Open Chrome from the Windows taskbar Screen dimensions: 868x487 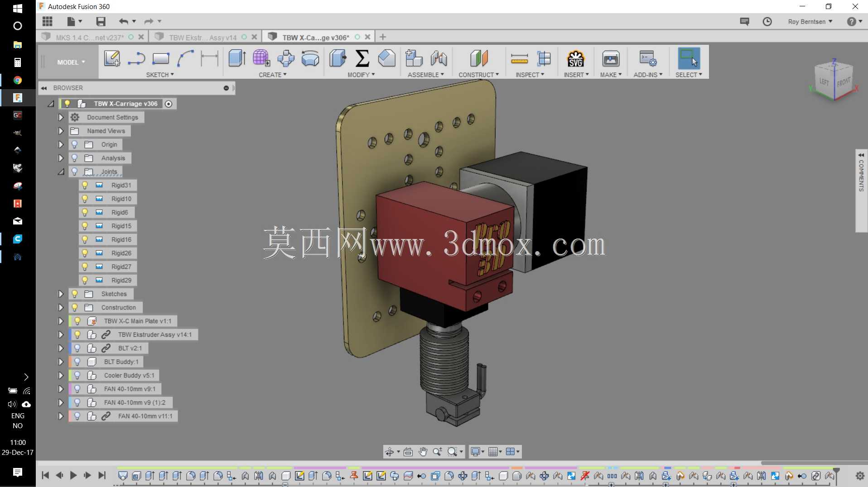[x=17, y=80]
